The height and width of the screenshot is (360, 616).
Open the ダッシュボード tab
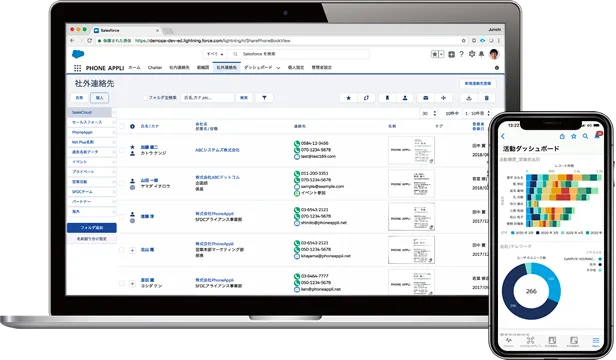(258, 68)
